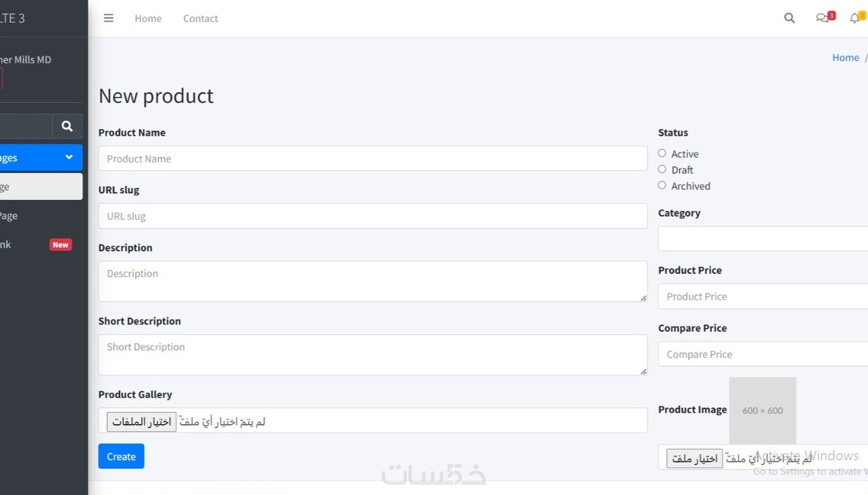Viewport: 868px width, 495px height.
Task: Open the Contact navbar item
Action: point(200,18)
